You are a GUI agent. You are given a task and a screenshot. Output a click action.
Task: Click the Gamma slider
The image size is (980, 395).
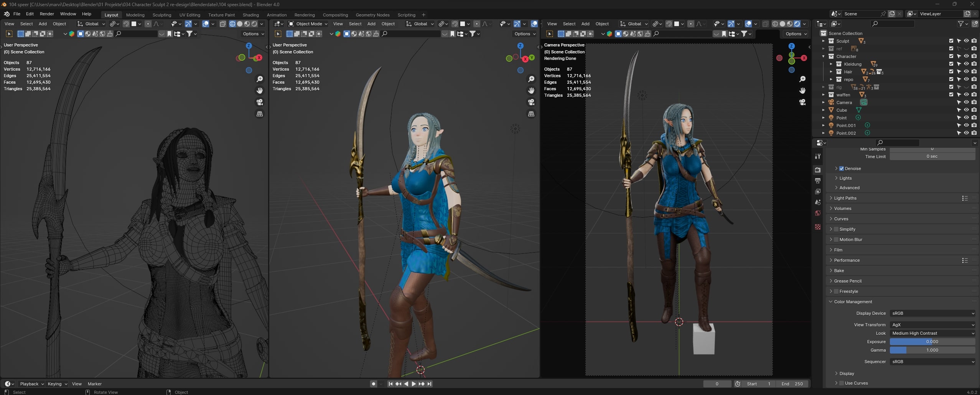click(932, 350)
